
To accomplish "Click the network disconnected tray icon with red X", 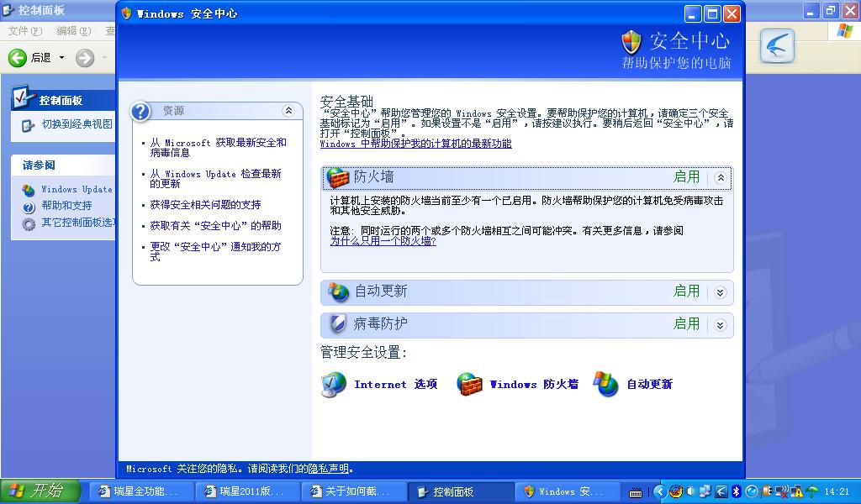I will 782,491.
